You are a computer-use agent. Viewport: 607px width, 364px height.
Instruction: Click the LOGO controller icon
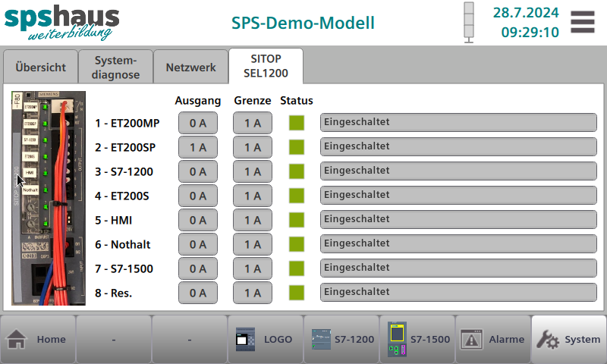pos(245,339)
